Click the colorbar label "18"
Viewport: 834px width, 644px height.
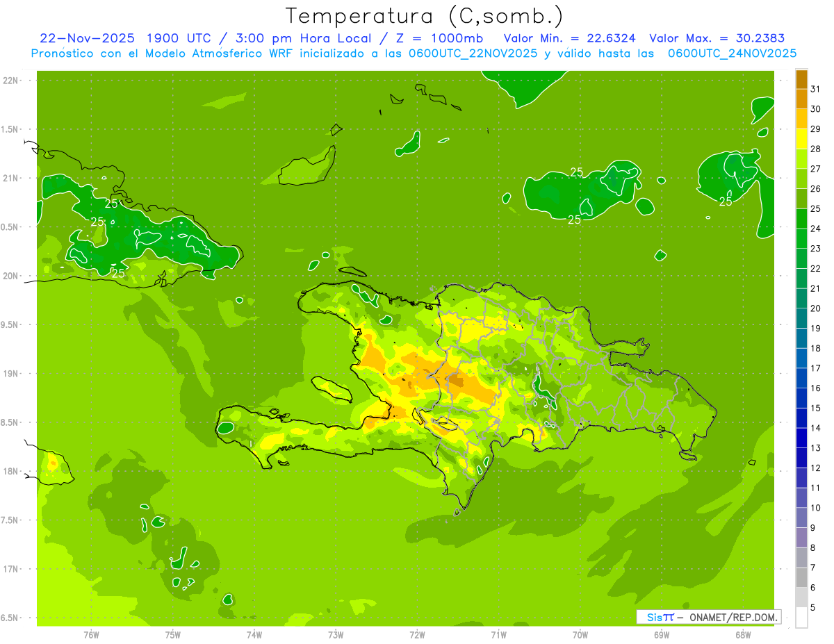pyautogui.click(x=816, y=348)
